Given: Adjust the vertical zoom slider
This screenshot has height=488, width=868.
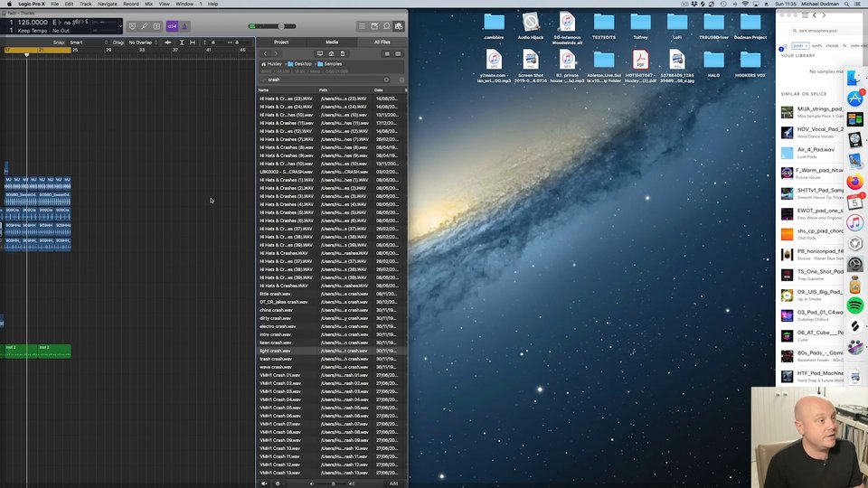Looking at the screenshot, I should click(x=213, y=42).
